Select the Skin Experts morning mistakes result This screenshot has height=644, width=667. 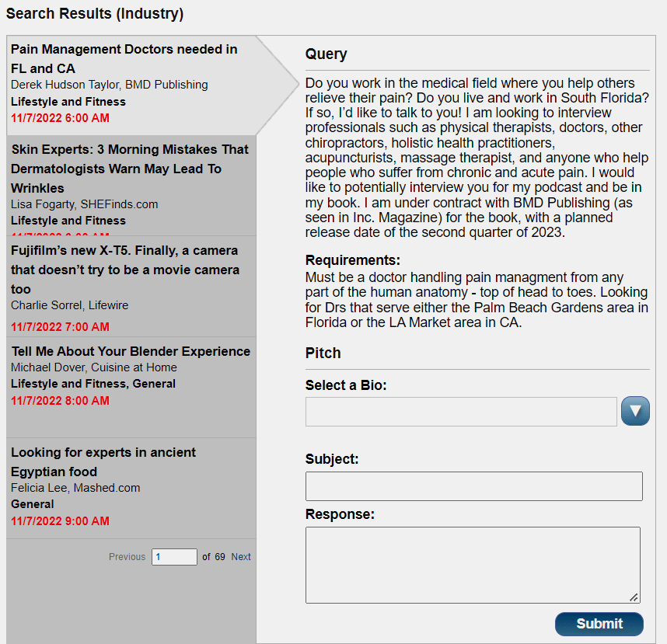click(x=130, y=168)
